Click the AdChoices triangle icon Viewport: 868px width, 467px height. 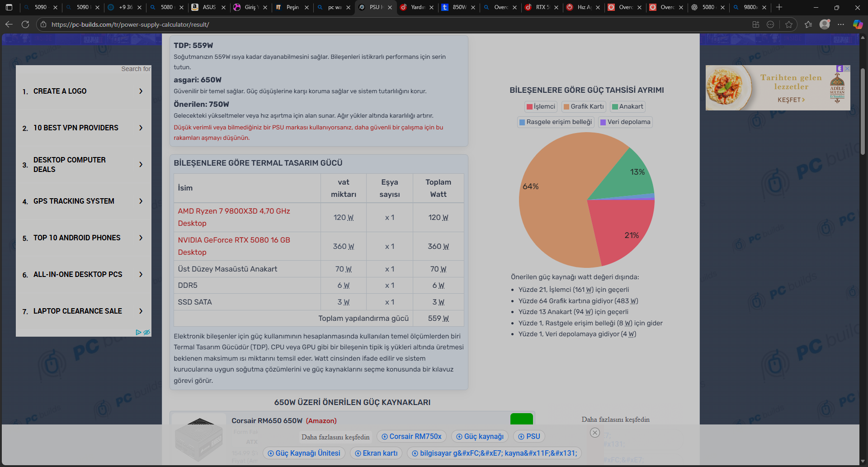[138, 332]
